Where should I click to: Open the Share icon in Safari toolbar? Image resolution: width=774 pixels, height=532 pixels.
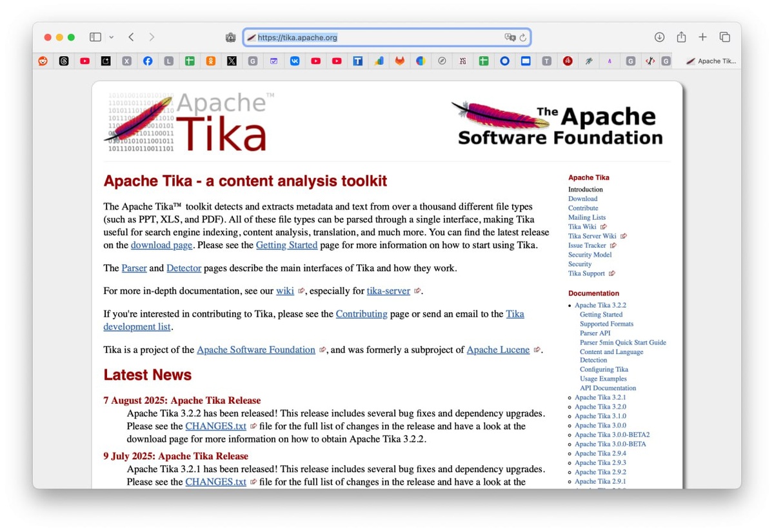pos(681,37)
